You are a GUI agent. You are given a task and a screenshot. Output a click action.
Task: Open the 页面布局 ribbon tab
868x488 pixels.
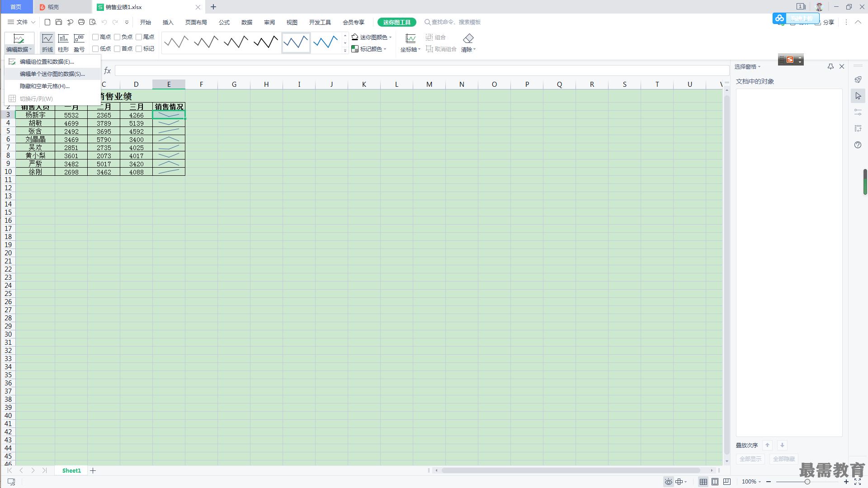point(196,22)
